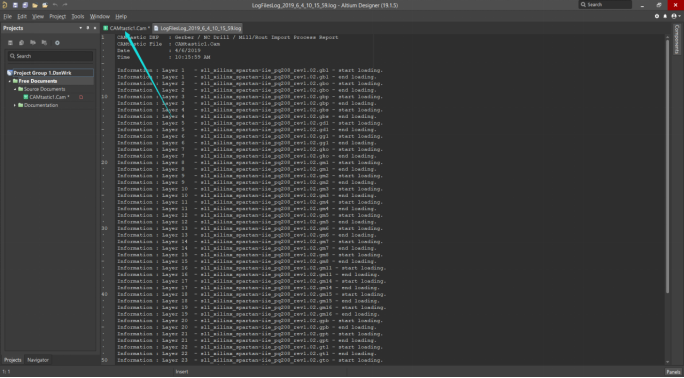Click the Redo arrow icon

tap(65, 5)
